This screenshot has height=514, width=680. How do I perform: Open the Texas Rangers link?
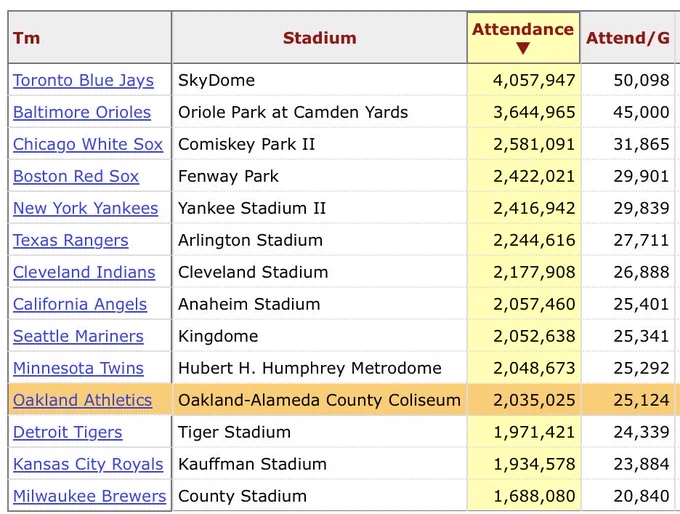[71, 240]
